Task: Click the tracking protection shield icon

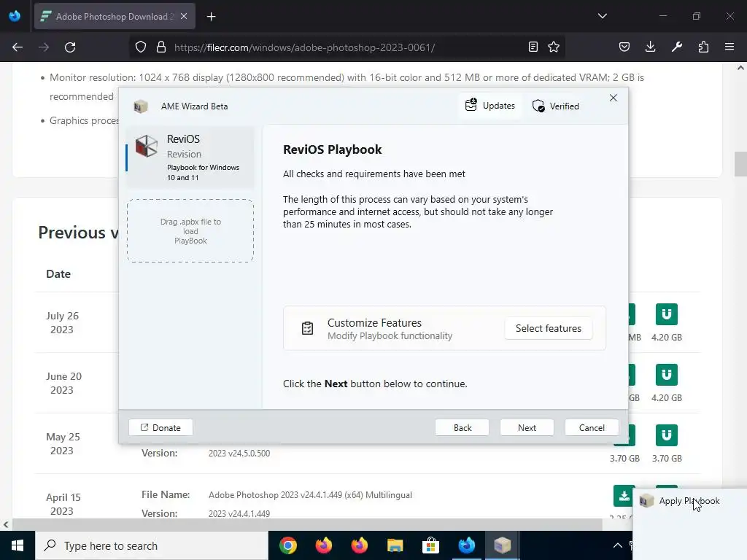Action: 141,47
